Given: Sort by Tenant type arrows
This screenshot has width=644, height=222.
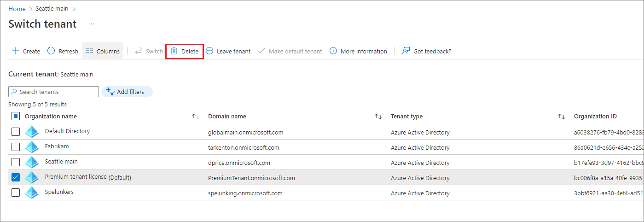Looking at the screenshot, I should (x=561, y=117).
